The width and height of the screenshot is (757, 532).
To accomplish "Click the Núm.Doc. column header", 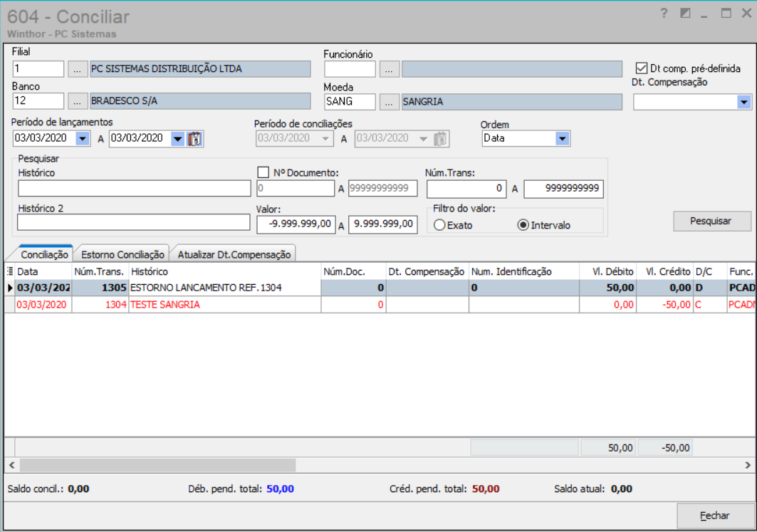I will pyautogui.click(x=353, y=271).
